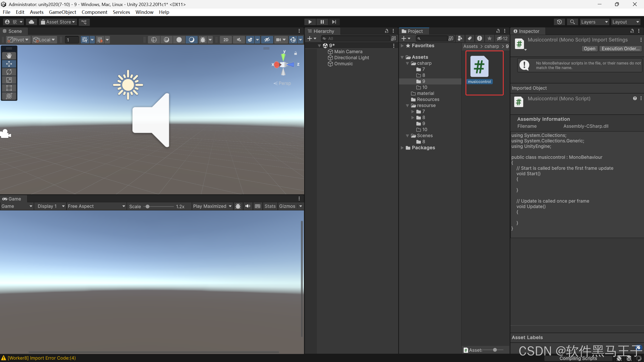Open Display 1 dropdown
The height and width of the screenshot is (362, 644).
[51, 206]
